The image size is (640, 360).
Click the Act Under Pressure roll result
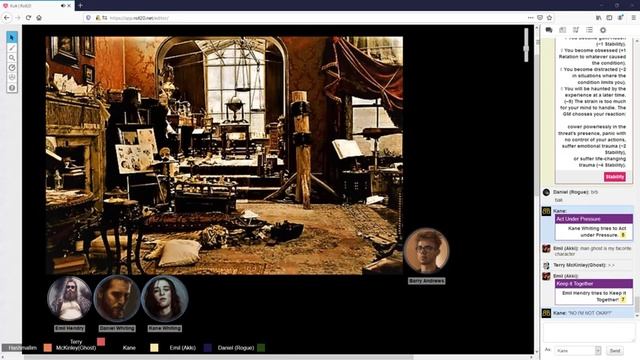(x=623, y=235)
